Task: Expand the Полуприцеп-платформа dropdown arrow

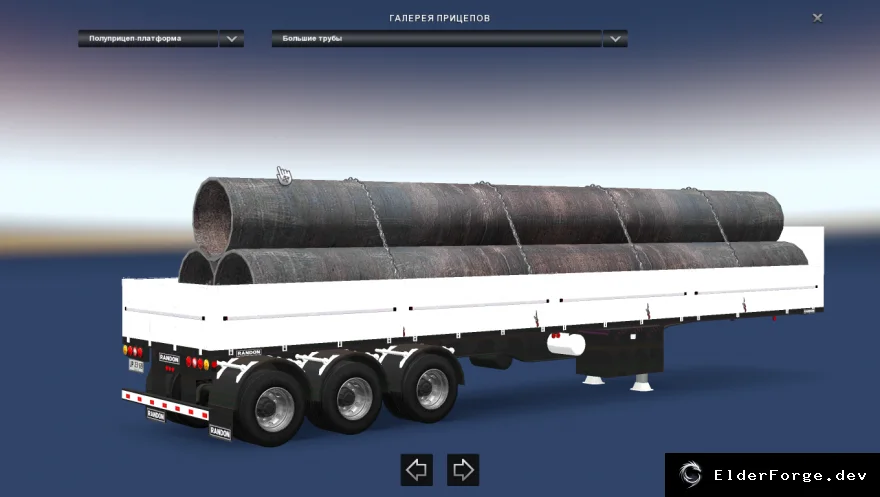Action: click(231, 39)
